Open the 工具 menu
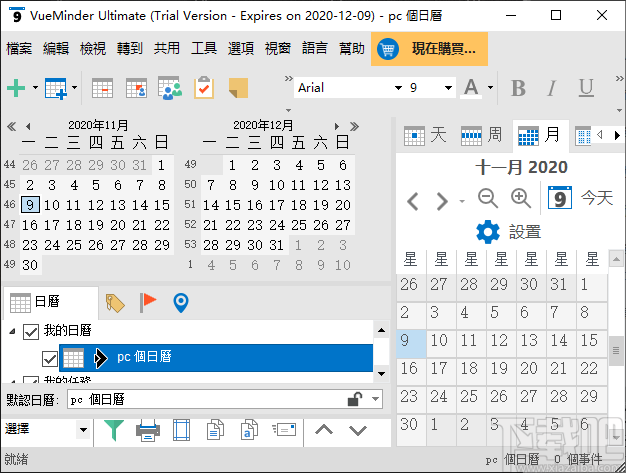The height and width of the screenshot is (473, 626). point(204,49)
